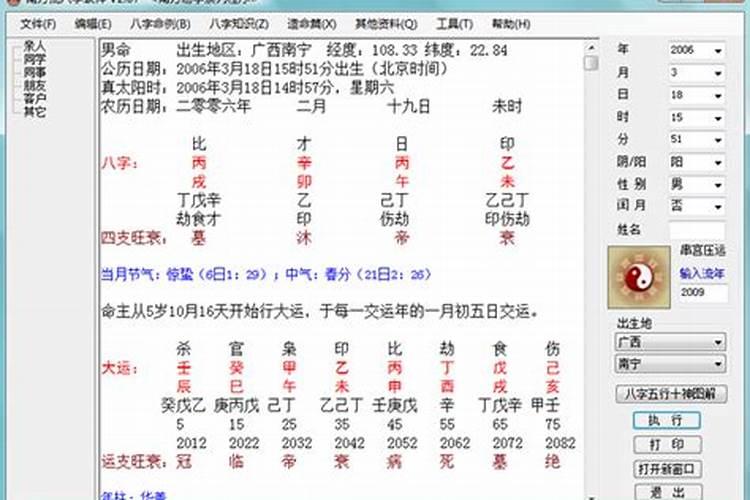Open the 文件(F) menu
The image size is (750, 500).
pyautogui.click(x=38, y=24)
